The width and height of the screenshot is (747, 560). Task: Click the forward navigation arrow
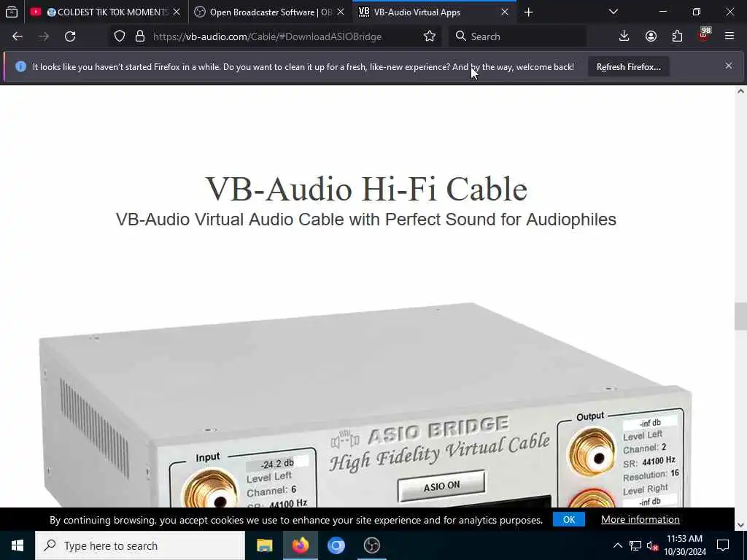tap(44, 36)
